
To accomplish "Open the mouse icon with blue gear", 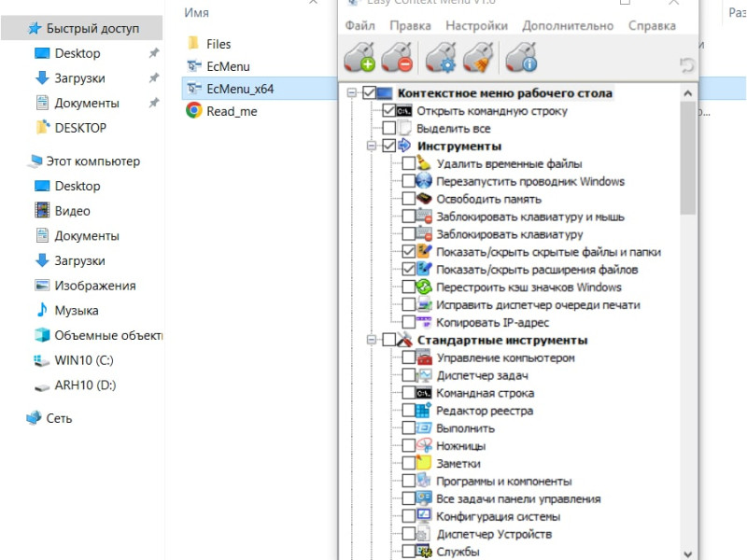I will pos(441,57).
